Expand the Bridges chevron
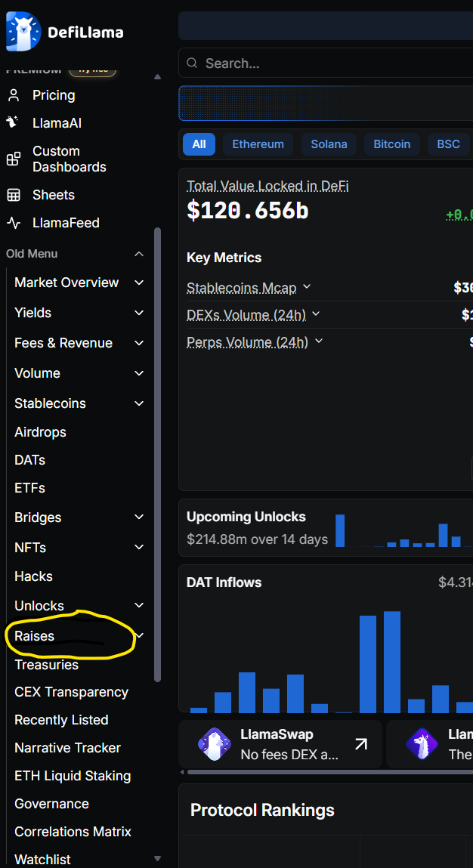Screen dimensions: 473x868 pos(139,517)
